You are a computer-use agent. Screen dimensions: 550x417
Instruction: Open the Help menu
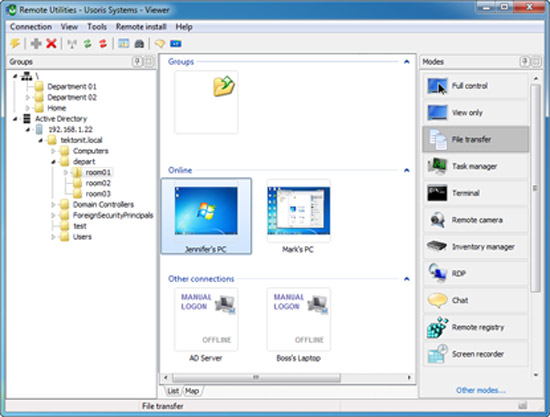(x=184, y=27)
